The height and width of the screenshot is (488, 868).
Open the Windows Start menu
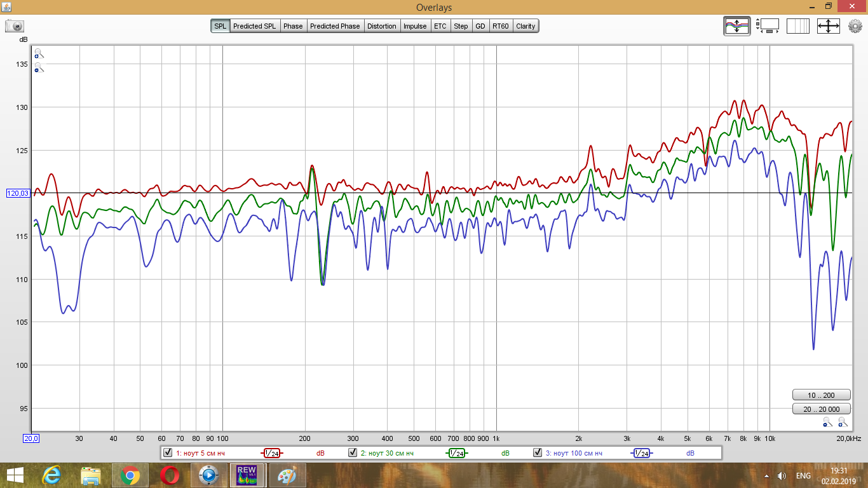[15, 475]
